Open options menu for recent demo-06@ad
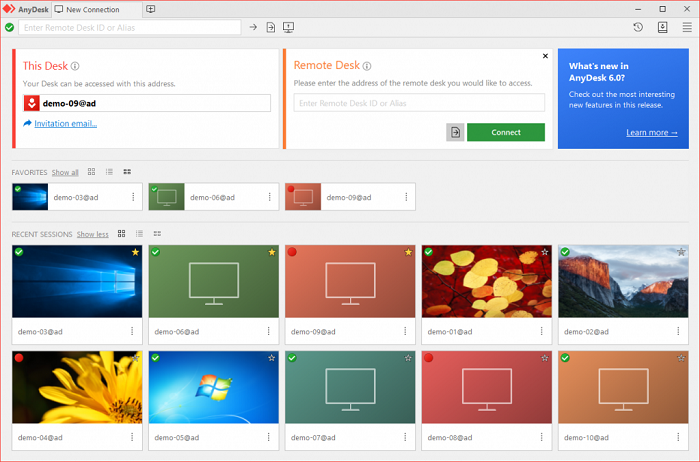Viewport: 700px width, 462px height. pos(269,331)
